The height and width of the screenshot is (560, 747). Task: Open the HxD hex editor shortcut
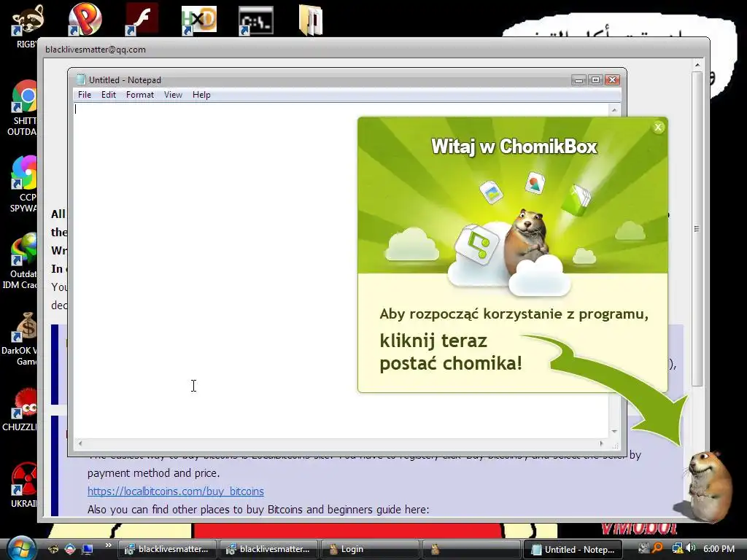198,20
